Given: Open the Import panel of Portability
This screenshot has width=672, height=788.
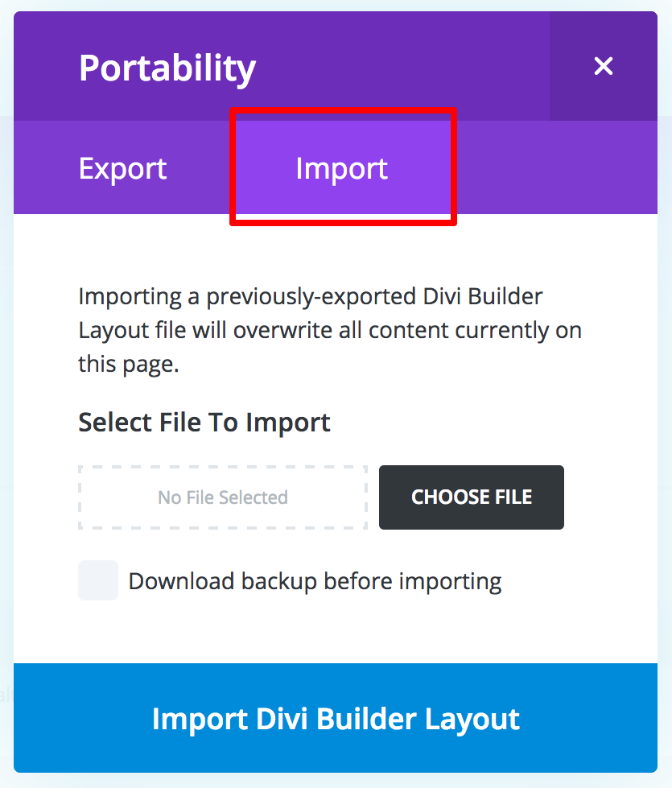Looking at the screenshot, I should [341, 167].
